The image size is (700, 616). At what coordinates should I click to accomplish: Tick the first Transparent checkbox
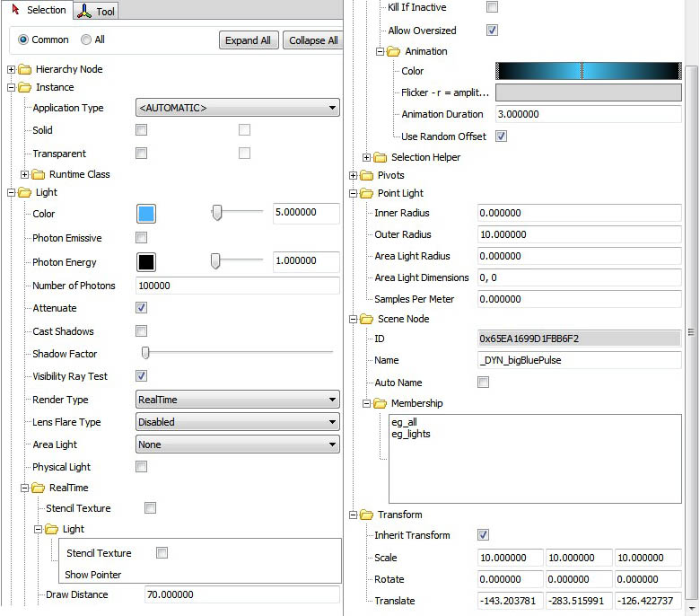142,154
